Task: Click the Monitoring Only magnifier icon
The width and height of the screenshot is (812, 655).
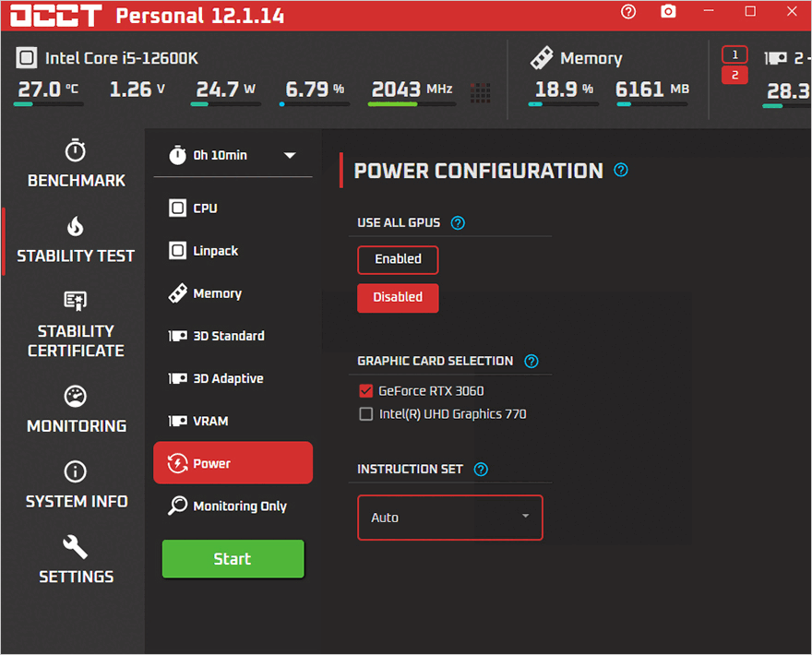Action: 177,506
